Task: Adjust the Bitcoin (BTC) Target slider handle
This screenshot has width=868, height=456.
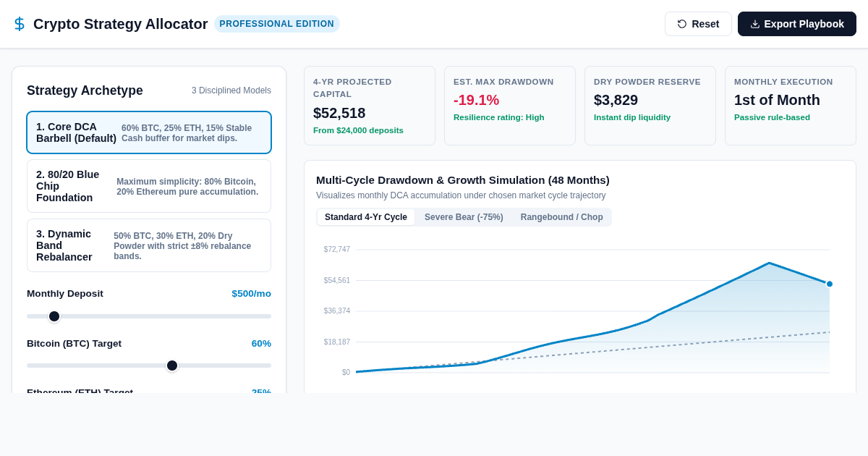Action: click(x=172, y=366)
